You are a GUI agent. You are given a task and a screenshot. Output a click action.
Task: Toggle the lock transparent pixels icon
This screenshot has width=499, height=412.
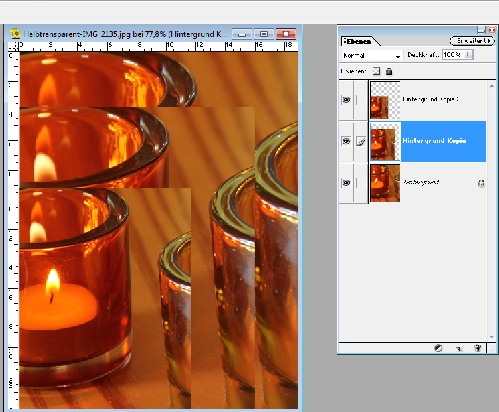coord(376,71)
